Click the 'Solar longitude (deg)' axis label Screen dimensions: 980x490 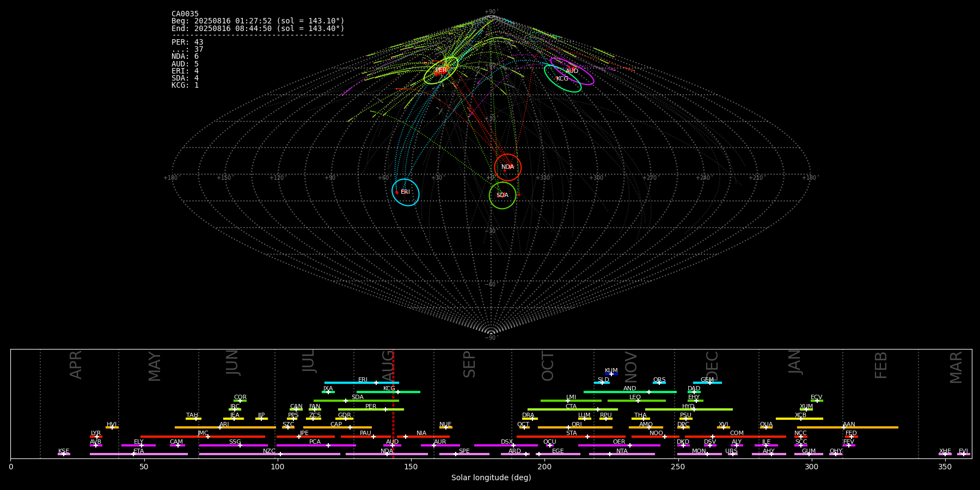pos(491,478)
